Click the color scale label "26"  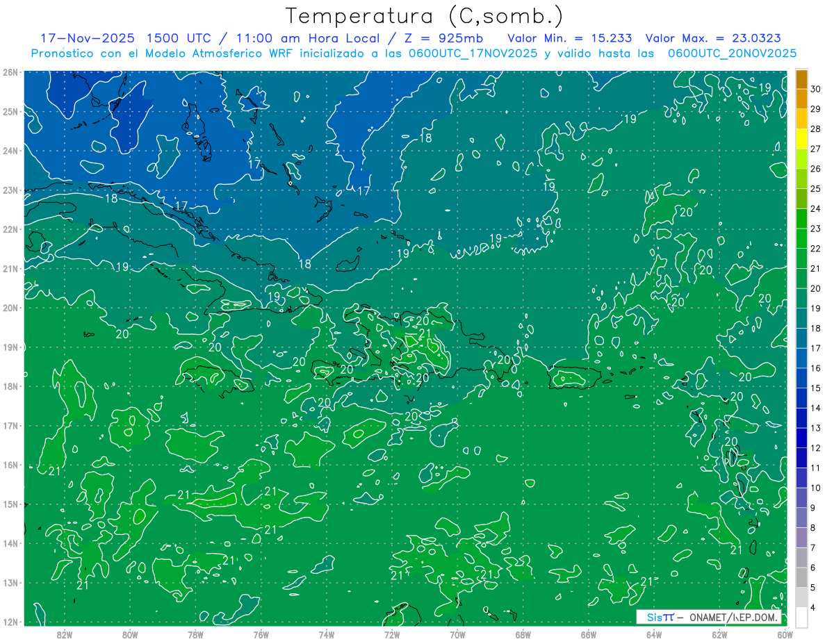[x=816, y=169]
